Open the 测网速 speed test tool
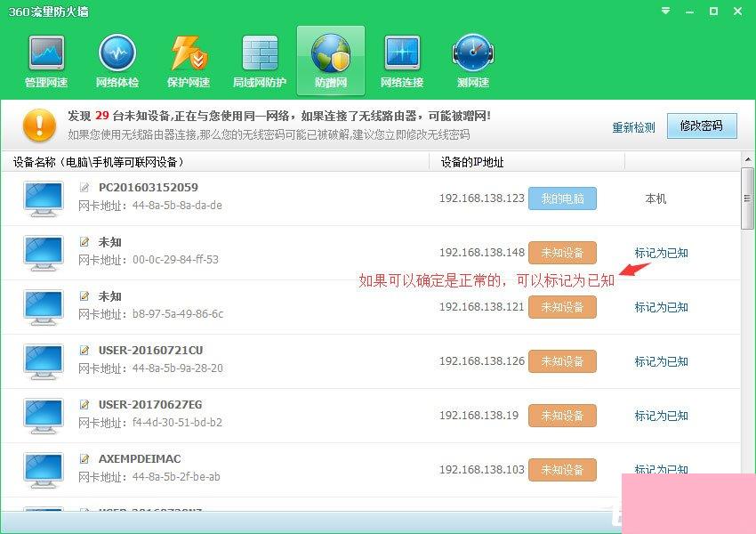756x534 pixels. [473, 61]
